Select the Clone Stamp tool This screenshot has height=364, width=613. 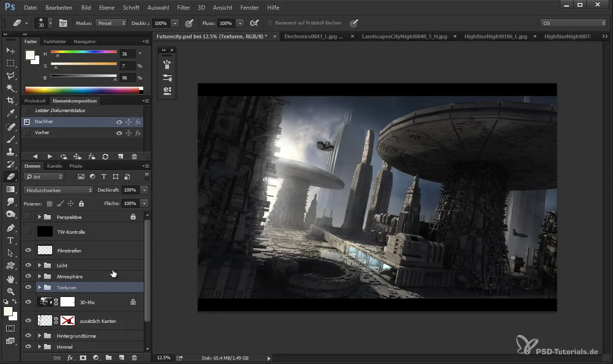click(x=10, y=151)
